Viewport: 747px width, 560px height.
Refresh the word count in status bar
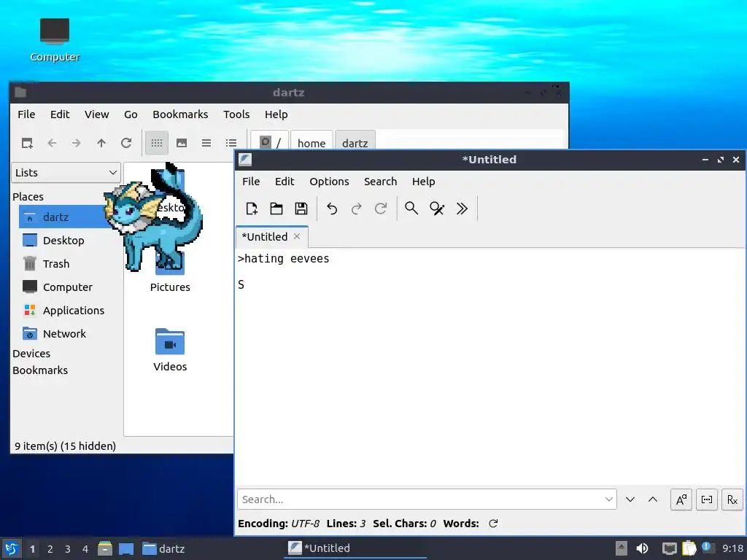click(x=494, y=524)
